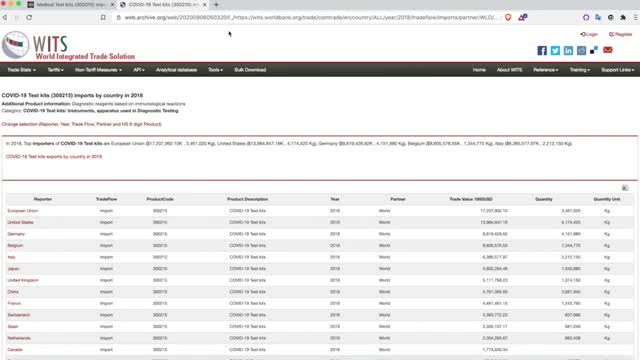Open Training dropdown menu

point(579,70)
